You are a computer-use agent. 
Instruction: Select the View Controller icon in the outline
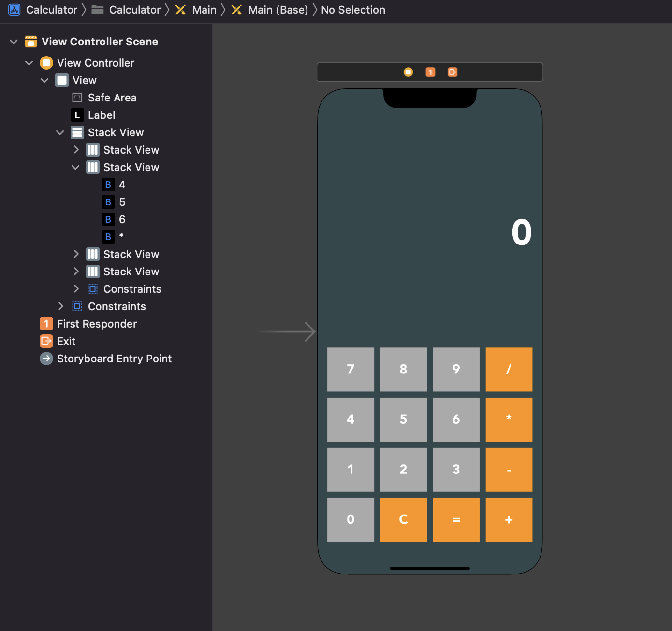click(46, 63)
